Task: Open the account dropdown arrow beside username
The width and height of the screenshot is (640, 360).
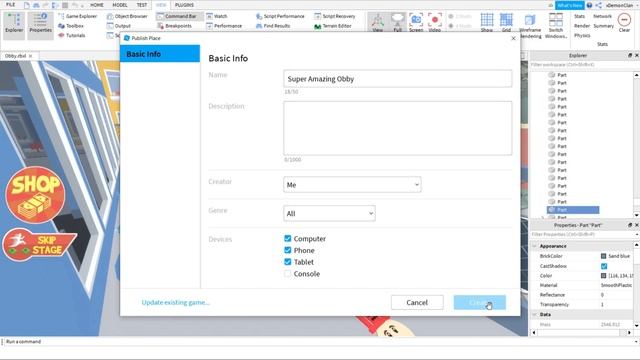Action: click(x=637, y=5)
